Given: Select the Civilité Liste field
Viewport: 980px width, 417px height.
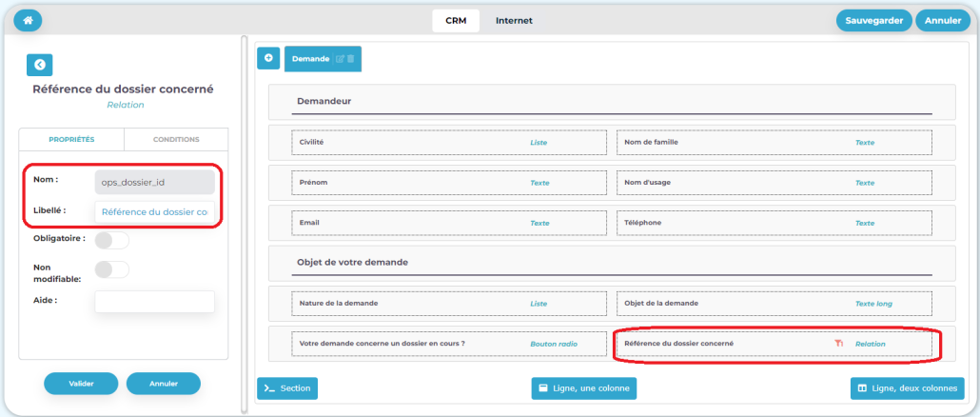Looking at the screenshot, I should tap(449, 143).
